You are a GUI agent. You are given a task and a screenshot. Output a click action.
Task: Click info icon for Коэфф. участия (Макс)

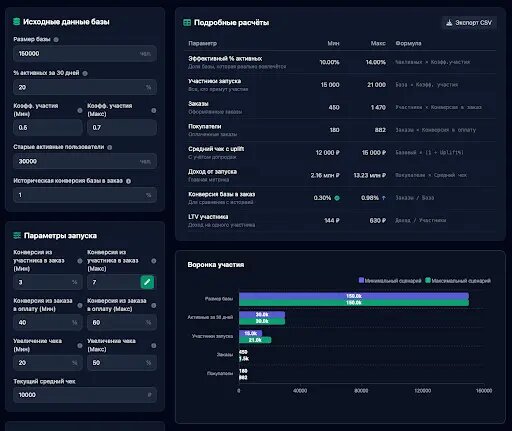point(154,110)
